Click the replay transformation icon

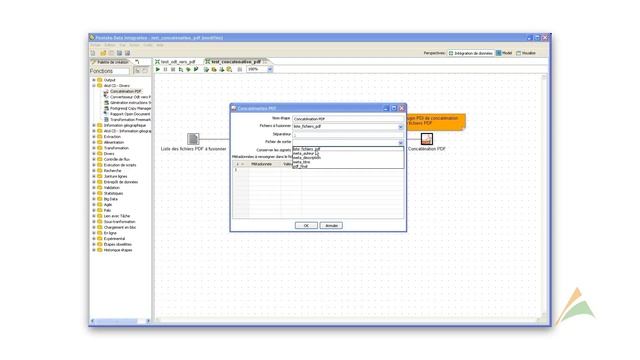(196, 69)
